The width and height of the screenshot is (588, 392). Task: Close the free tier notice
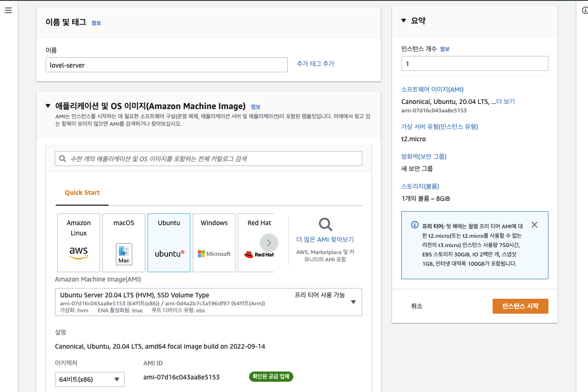point(534,225)
